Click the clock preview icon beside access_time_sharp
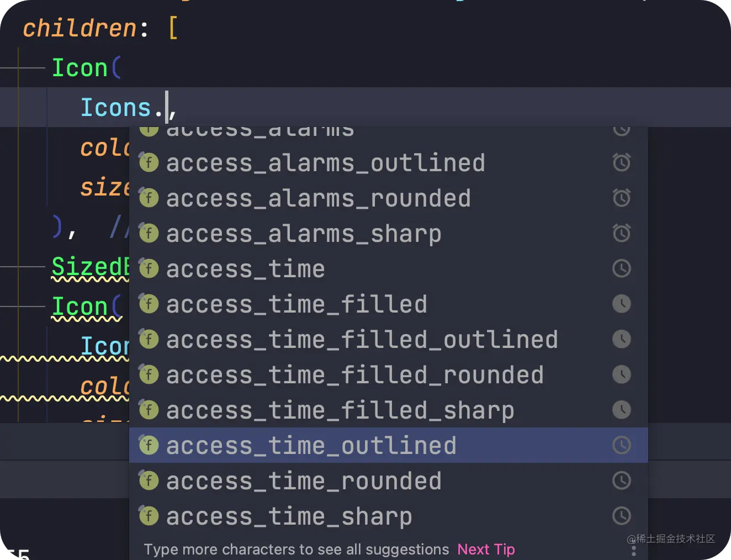Viewport: 731px width, 560px height. click(x=622, y=516)
